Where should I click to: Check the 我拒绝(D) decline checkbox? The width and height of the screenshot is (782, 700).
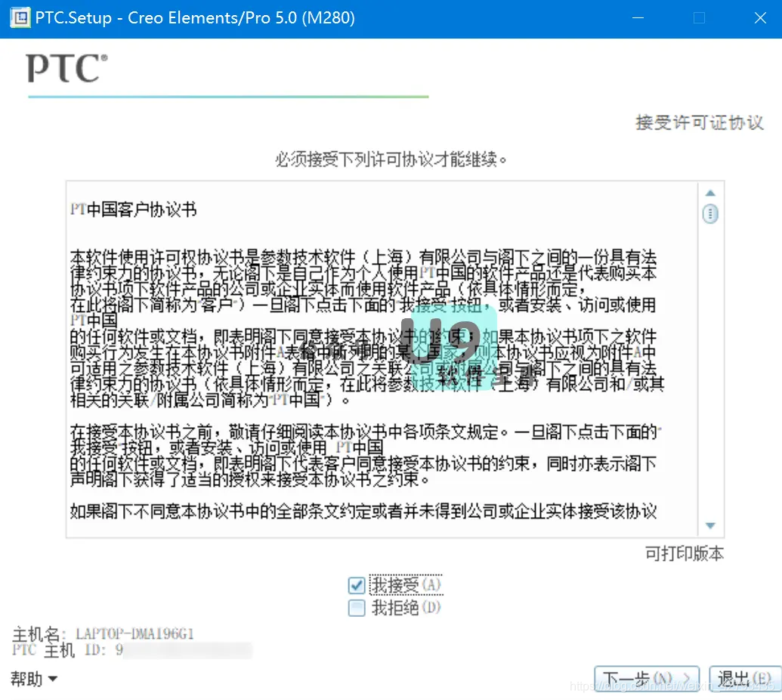click(x=356, y=609)
